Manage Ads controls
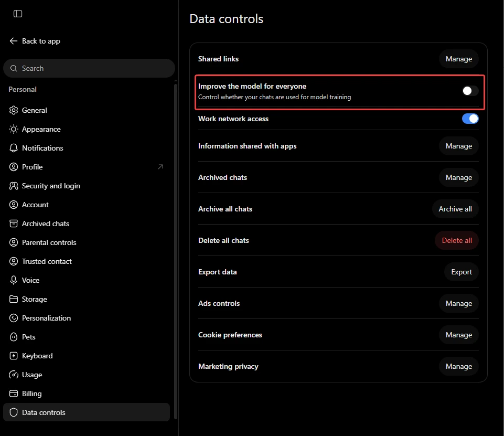504x436 pixels. pos(459,304)
